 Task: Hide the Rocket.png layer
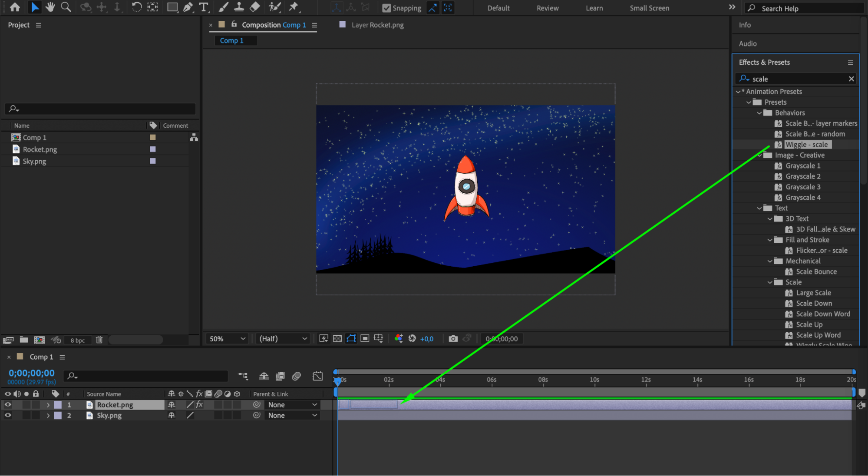click(8, 405)
